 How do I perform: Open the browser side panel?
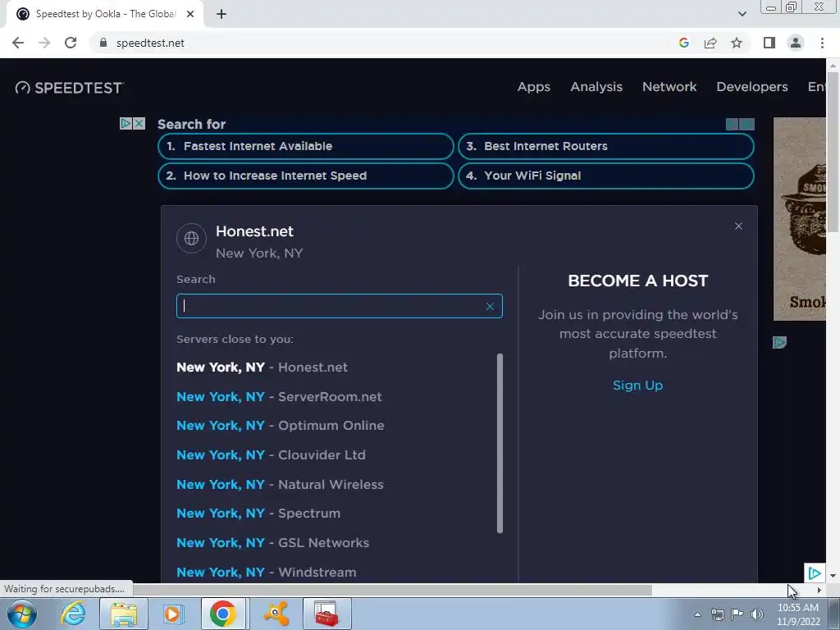coord(769,43)
